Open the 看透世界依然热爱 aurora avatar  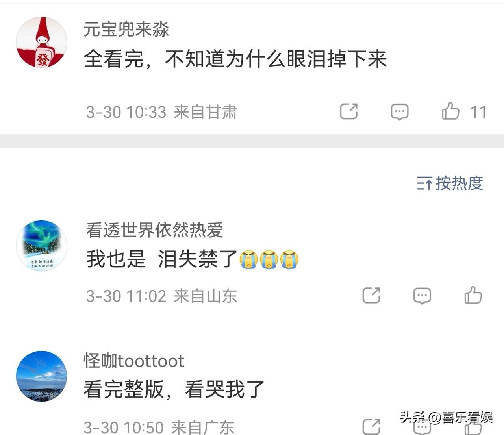click(41, 246)
